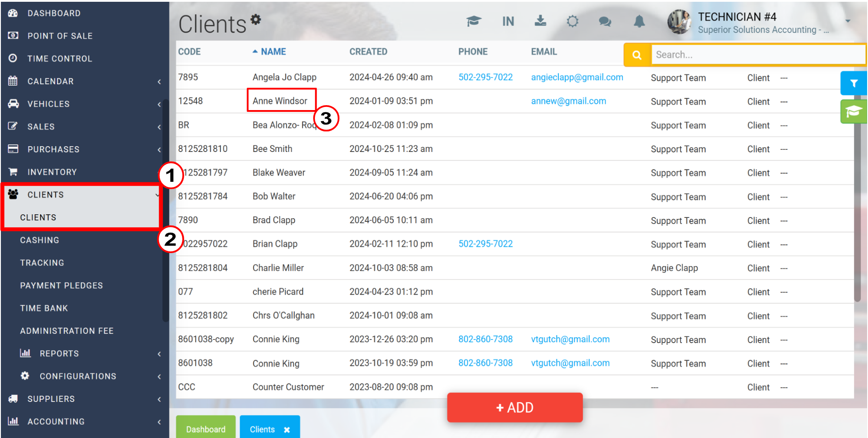Click the orange search magnifier button
This screenshot has height=438, width=868.
pos(637,55)
